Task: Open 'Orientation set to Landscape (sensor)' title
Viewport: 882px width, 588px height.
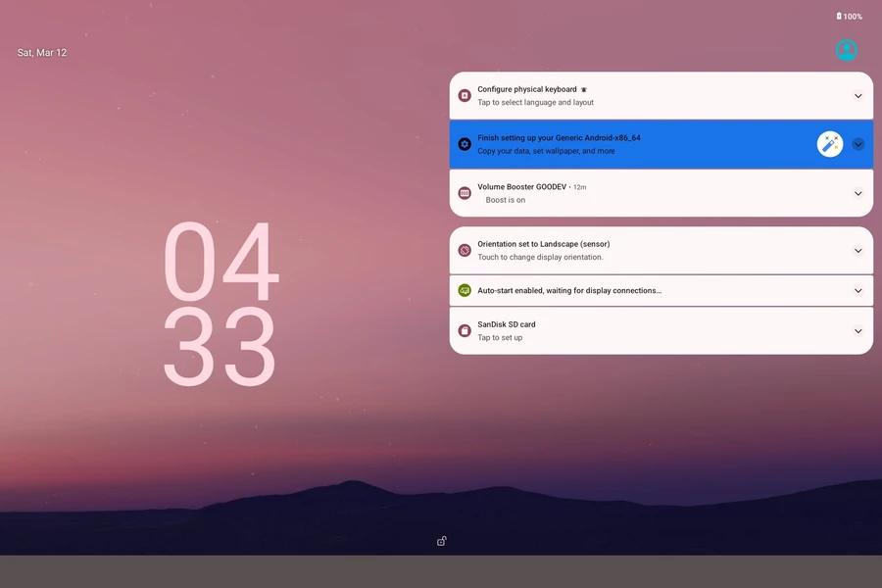Action: pos(543,244)
